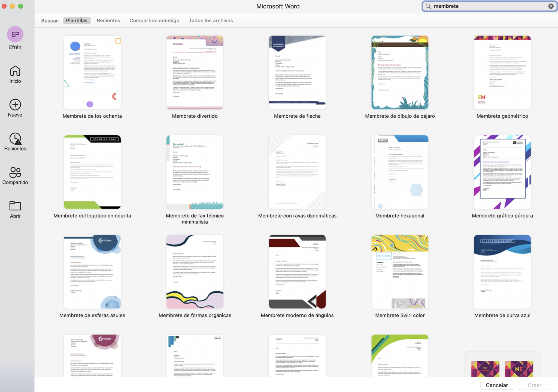
Task: Open Recientes clock icon in sidebar
Action: [15, 139]
